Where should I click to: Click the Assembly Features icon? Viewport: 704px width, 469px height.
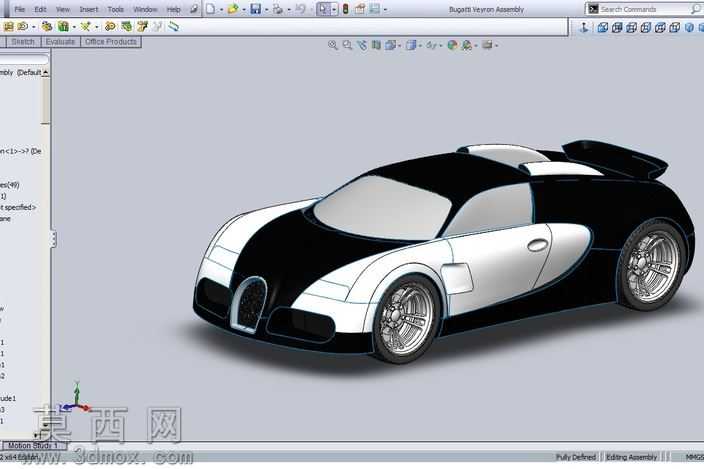click(143, 27)
